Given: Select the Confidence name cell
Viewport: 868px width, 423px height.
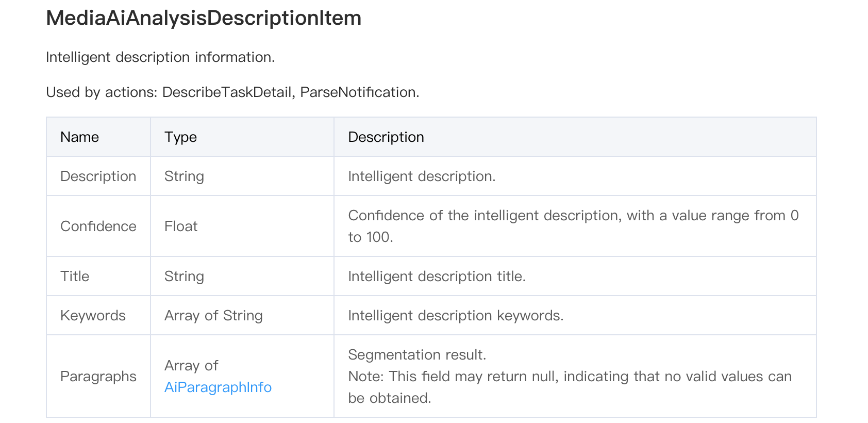Looking at the screenshot, I should click(98, 226).
